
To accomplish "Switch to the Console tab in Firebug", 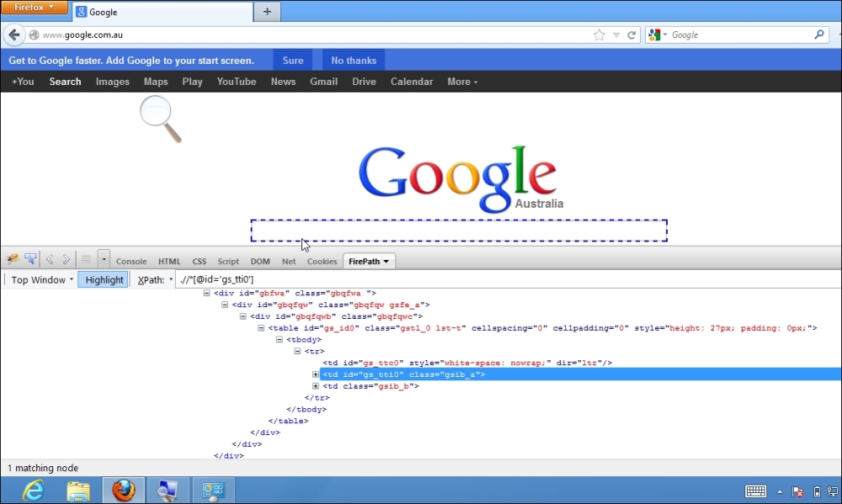I will point(131,262).
